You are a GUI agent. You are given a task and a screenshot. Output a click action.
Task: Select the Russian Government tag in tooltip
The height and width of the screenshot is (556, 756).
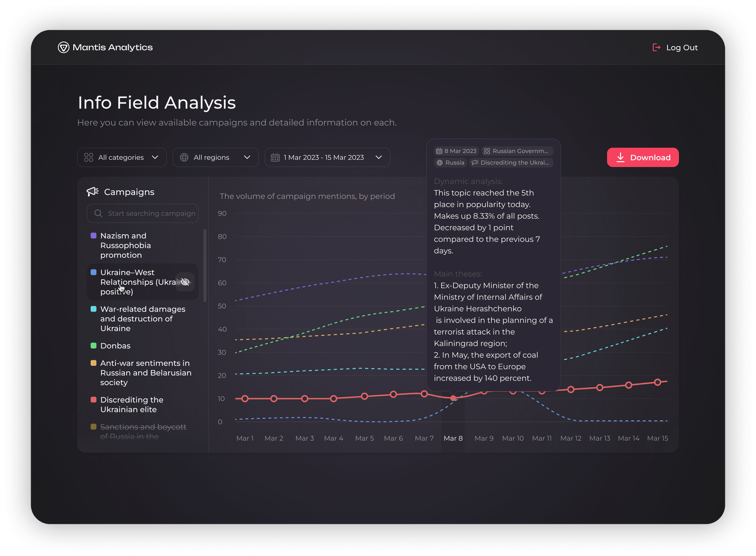coord(516,151)
